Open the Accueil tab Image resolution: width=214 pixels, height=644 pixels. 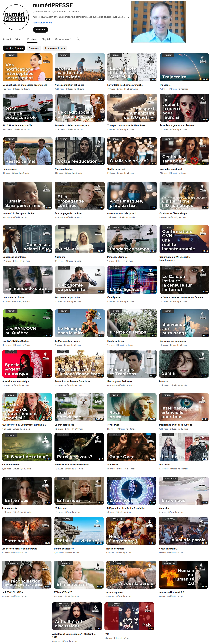(7, 39)
